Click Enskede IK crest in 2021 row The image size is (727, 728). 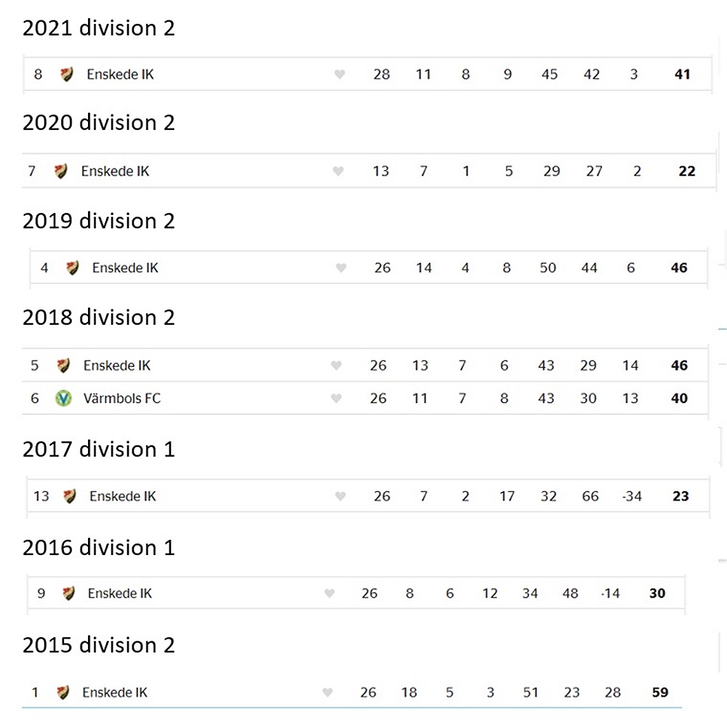tap(66, 74)
